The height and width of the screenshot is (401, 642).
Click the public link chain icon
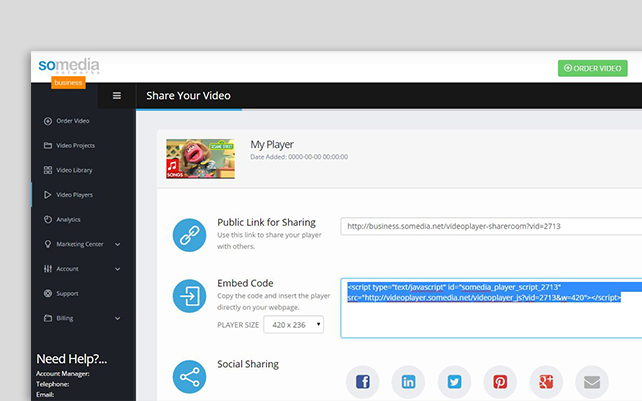click(189, 235)
